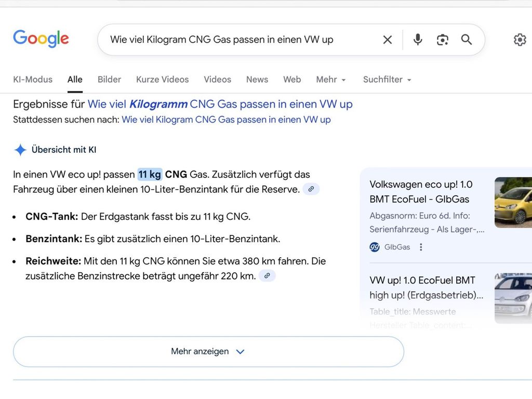The height and width of the screenshot is (399, 532).
Task: Expand the Mehr dropdown tab
Action: click(x=331, y=79)
